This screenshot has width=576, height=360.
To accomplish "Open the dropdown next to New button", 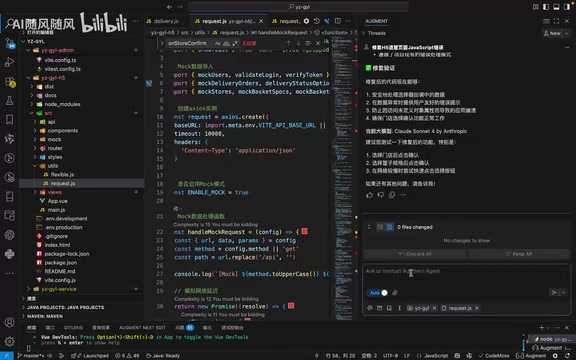I will point(566,33).
